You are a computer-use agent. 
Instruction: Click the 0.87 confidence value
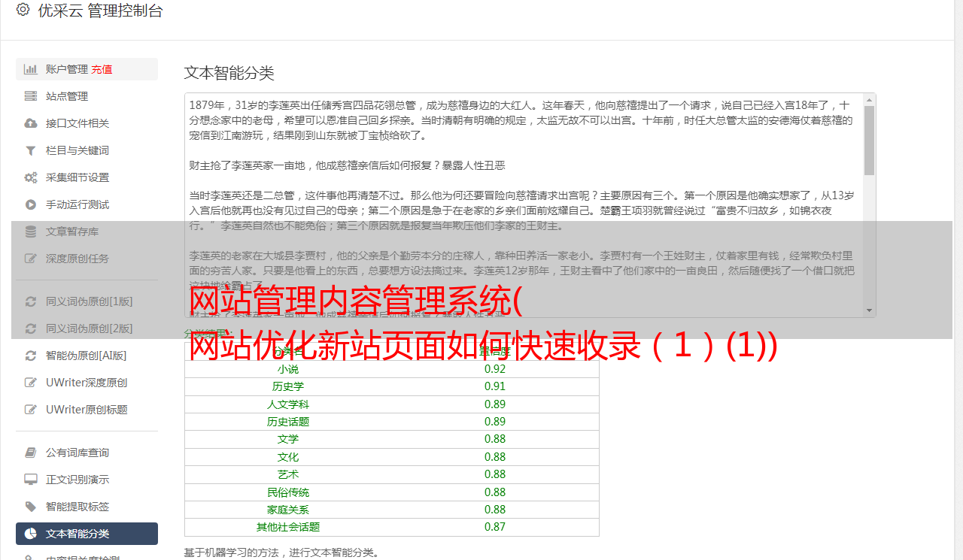495,527
